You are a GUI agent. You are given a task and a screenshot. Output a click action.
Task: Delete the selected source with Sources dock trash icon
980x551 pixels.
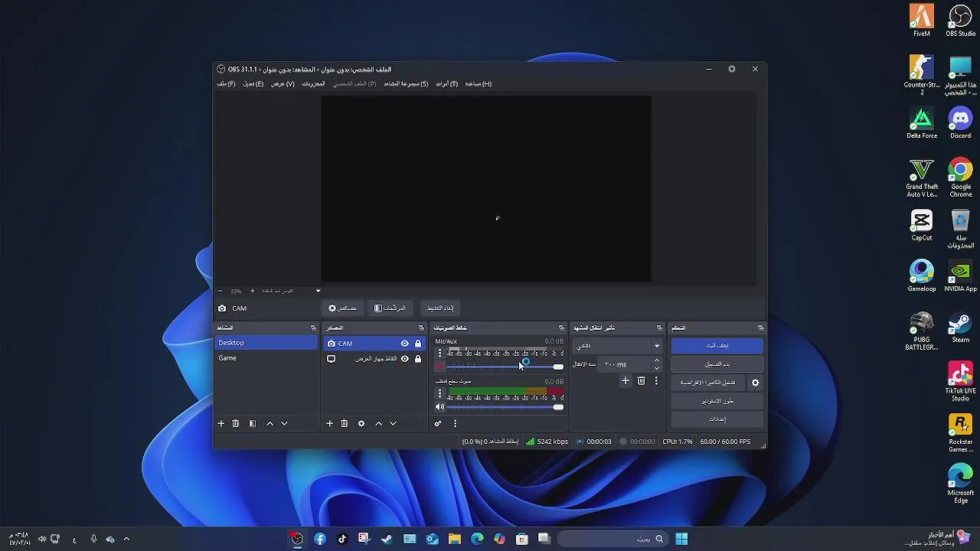[x=345, y=423]
